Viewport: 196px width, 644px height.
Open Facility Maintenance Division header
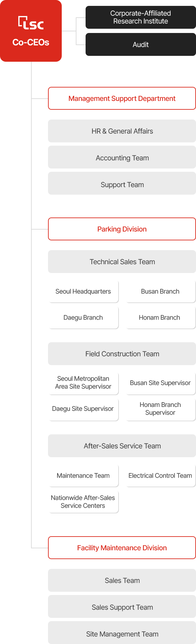[x=122, y=548]
